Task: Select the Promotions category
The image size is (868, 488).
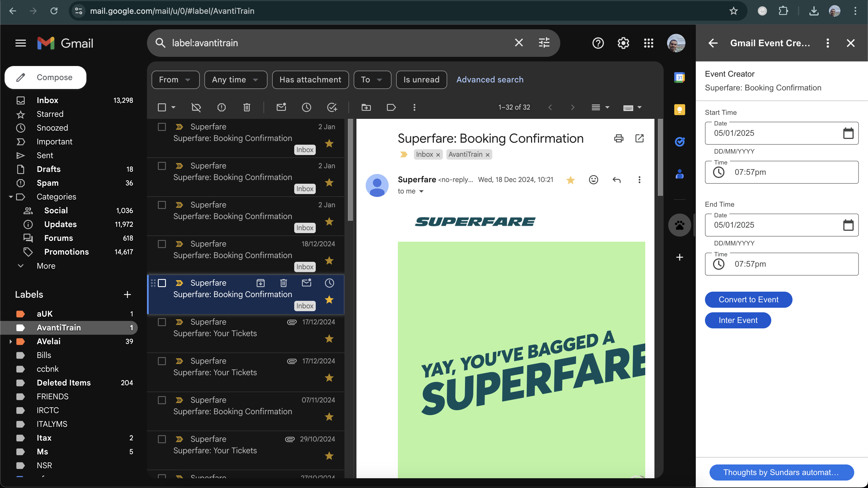Action: coord(66,252)
